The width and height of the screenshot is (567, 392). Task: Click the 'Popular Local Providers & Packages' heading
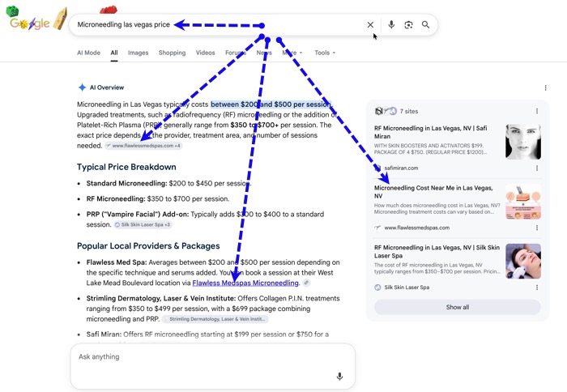[148, 245]
